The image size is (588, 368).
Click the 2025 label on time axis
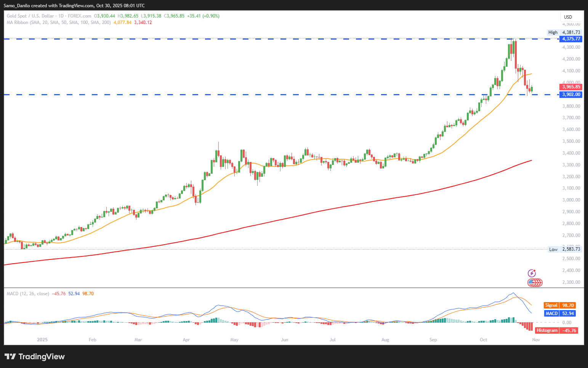click(x=42, y=339)
